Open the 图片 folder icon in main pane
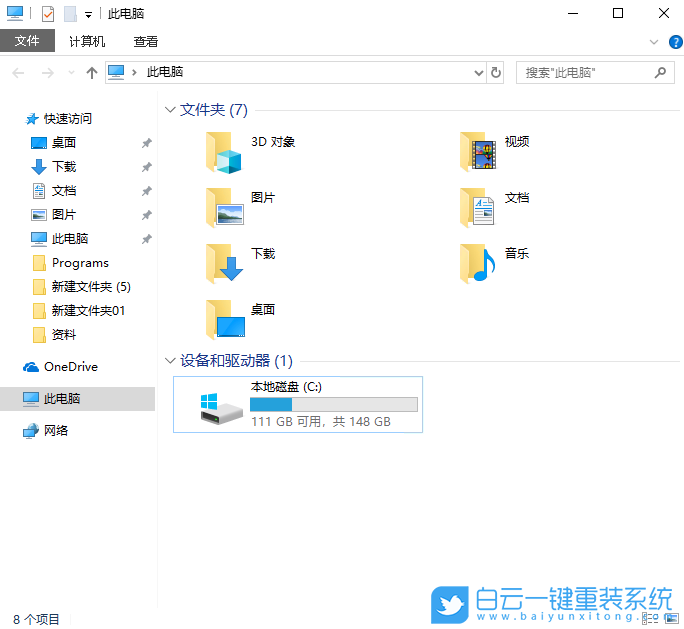684x629 pixels. click(x=225, y=208)
